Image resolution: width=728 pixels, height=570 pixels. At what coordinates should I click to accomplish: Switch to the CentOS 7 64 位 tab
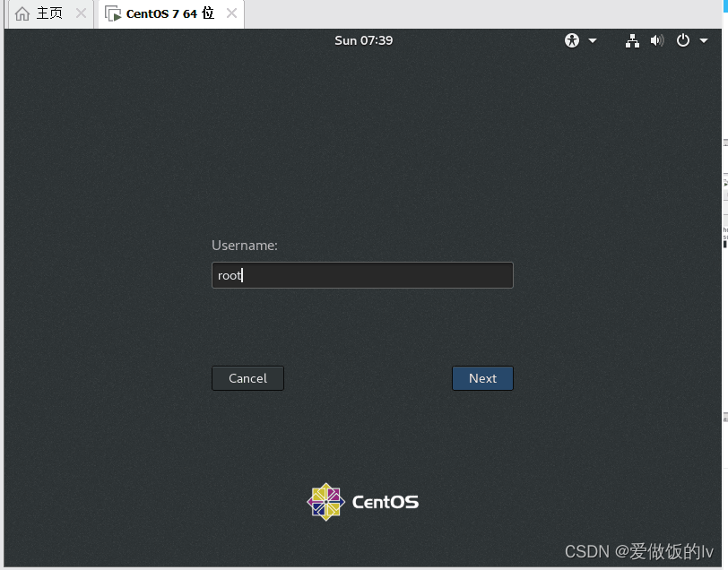(x=171, y=14)
